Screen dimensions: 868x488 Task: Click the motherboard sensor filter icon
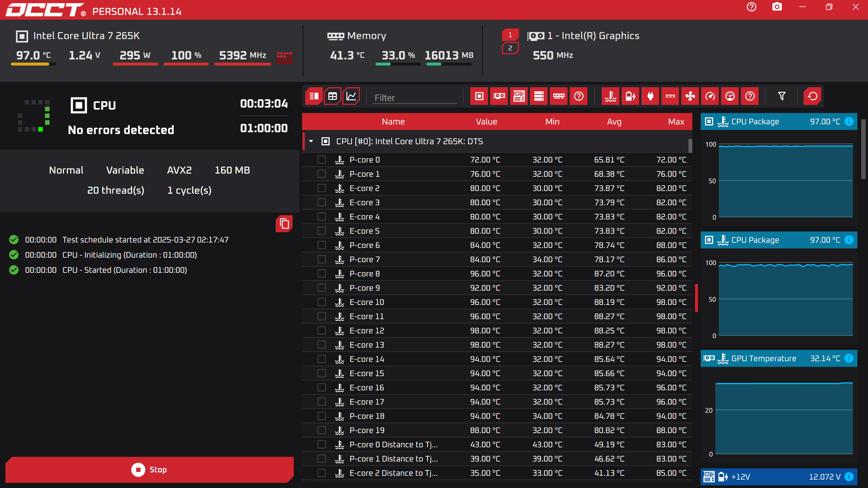[519, 96]
